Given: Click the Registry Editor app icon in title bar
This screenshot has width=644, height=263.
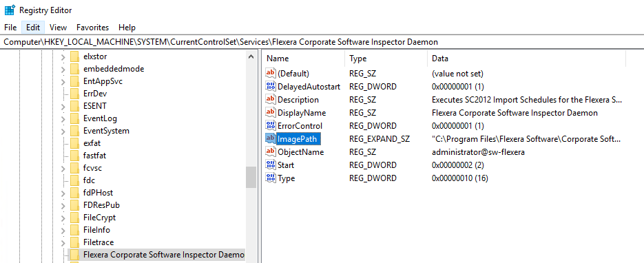Looking at the screenshot, I should click(x=10, y=10).
